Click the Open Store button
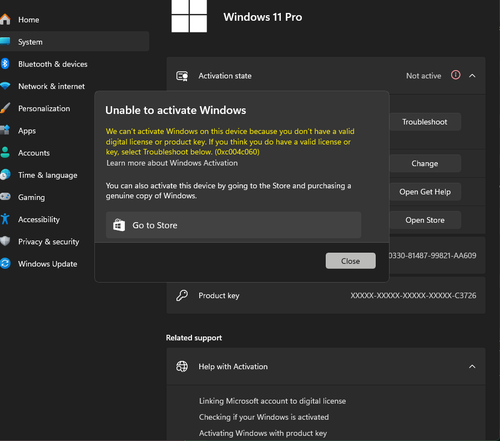The image size is (500, 441). [425, 220]
